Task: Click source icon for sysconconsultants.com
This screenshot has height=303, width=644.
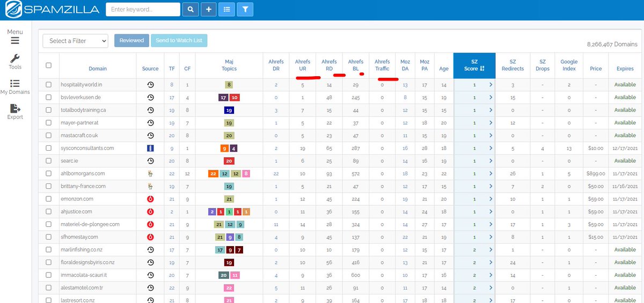Action: pyautogui.click(x=150, y=148)
